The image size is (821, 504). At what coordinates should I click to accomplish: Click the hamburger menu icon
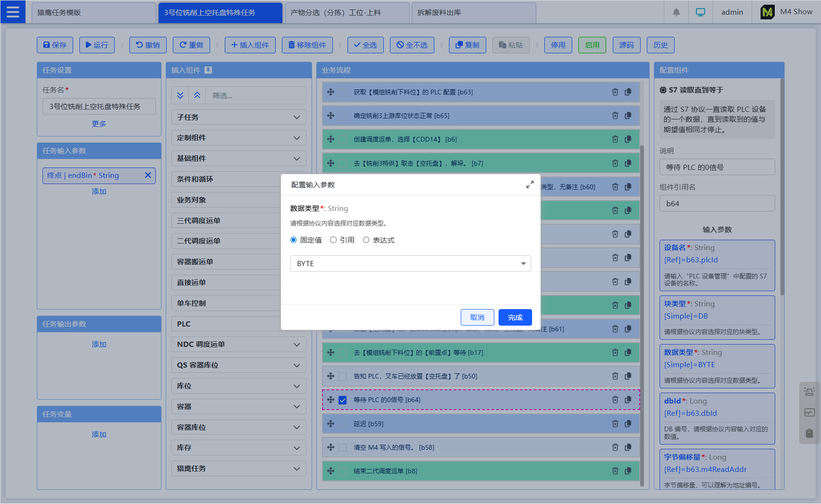13,12
